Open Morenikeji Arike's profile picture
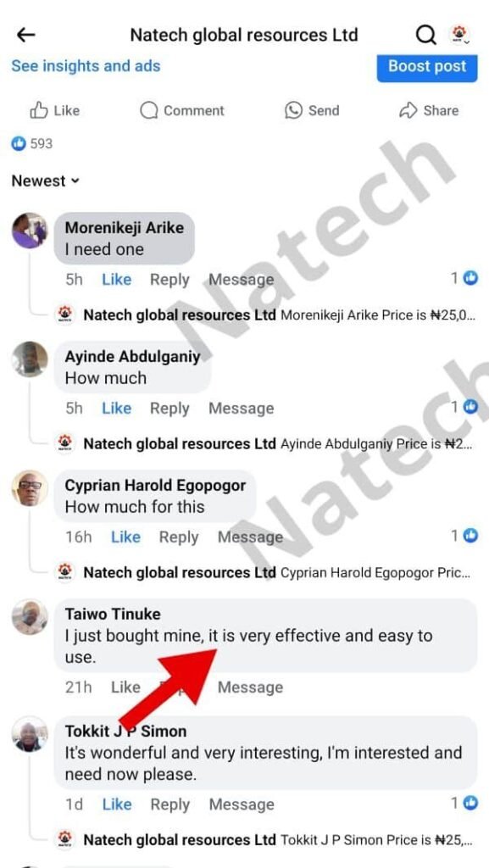489x868 pixels. (30, 231)
